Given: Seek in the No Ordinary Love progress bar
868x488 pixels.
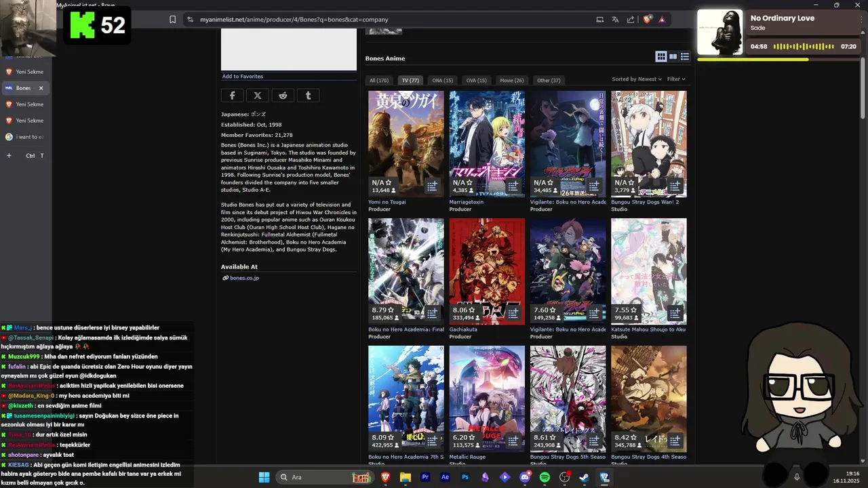Looking at the screenshot, I should click(778, 60).
